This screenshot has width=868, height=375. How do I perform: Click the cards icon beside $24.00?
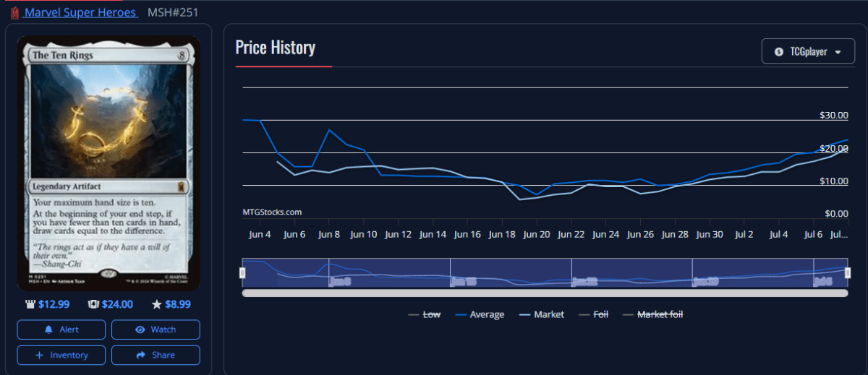pos(93,304)
